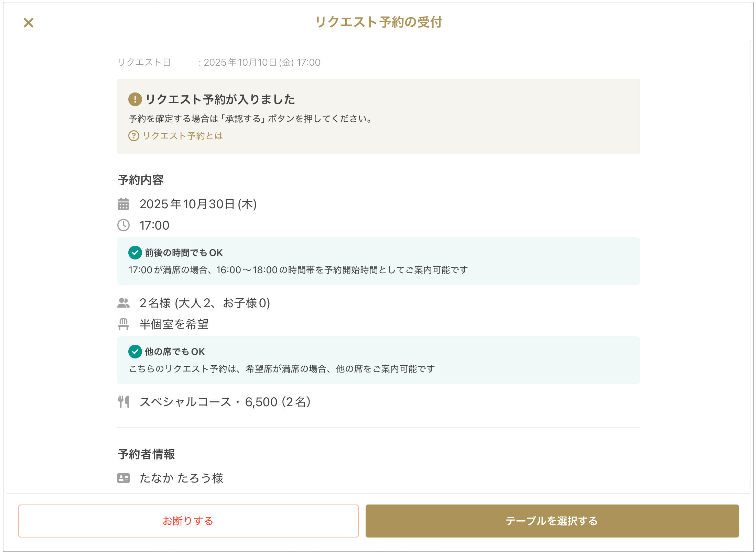Viewport: 756px width, 554px height.
Task: Click the seat chair icon
Action: (x=123, y=324)
